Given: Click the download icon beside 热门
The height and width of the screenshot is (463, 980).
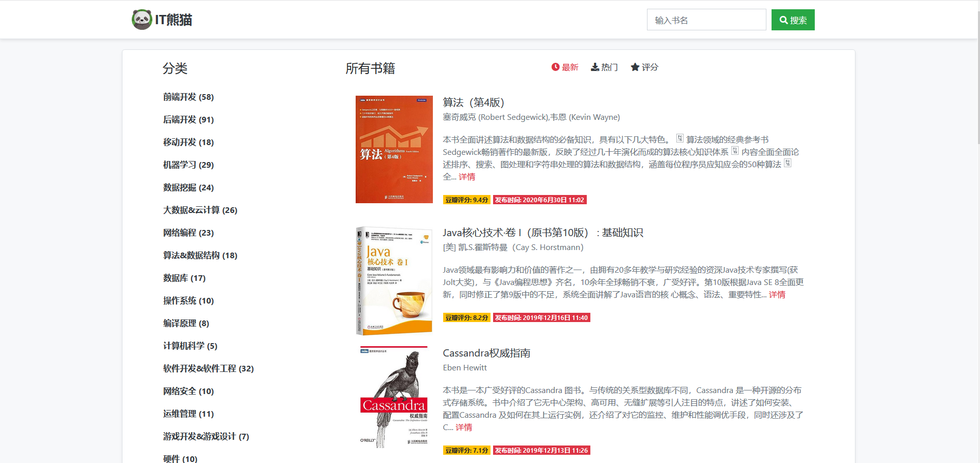Looking at the screenshot, I should [x=594, y=67].
